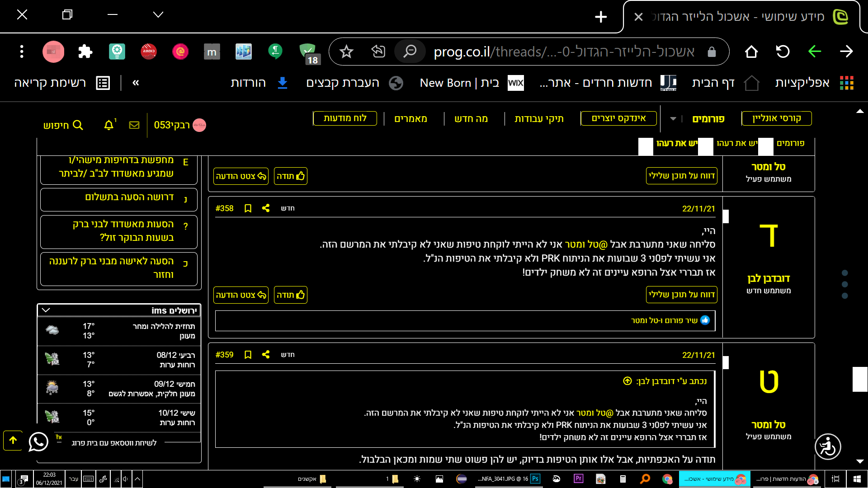
Task: Click the scroll-to-top arrow button
Action: tap(13, 440)
